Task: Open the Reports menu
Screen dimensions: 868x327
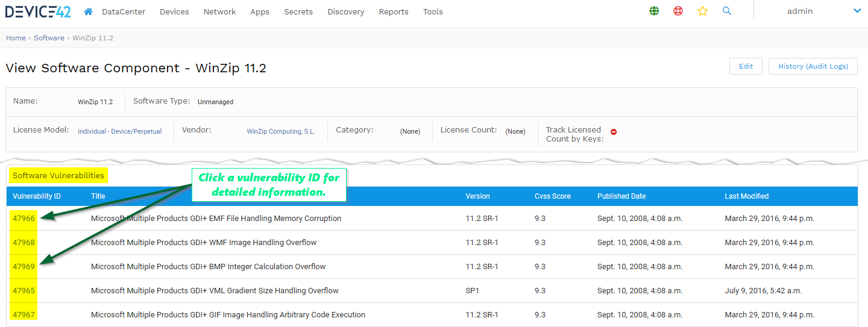Action: click(394, 11)
